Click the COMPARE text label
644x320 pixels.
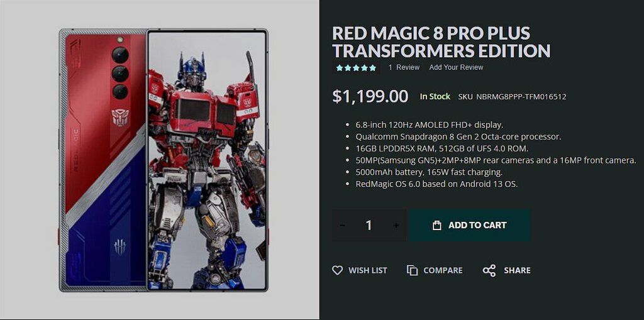(443, 270)
